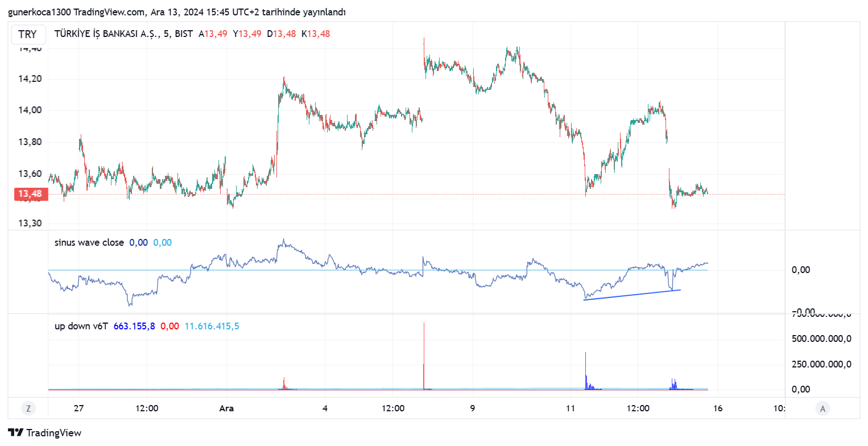Click the 0,00 oscillator scale label
The image size is (868, 446).
[x=801, y=270]
